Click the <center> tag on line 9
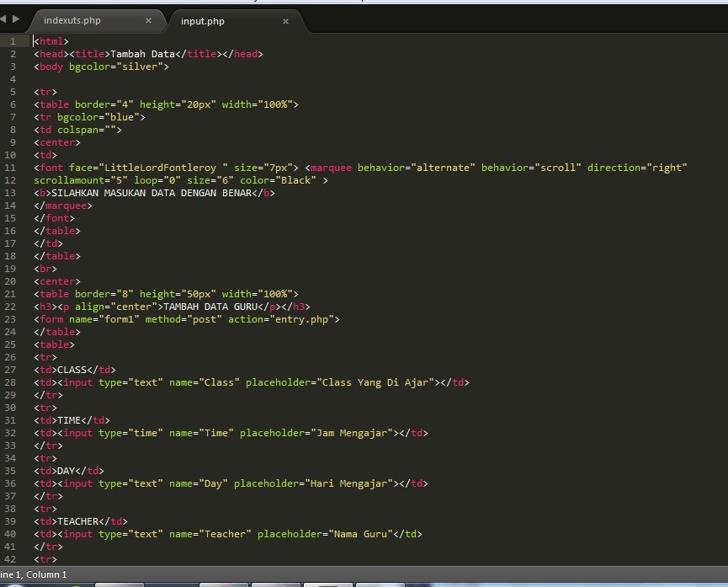The width and height of the screenshot is (728, 587). click(x=56, y=142)
